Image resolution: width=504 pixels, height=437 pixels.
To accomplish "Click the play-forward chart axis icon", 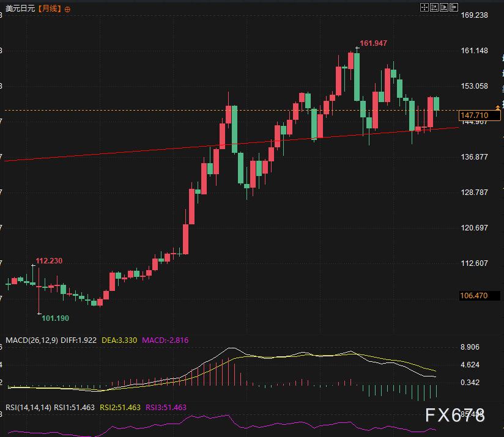I will pos(444,7).
